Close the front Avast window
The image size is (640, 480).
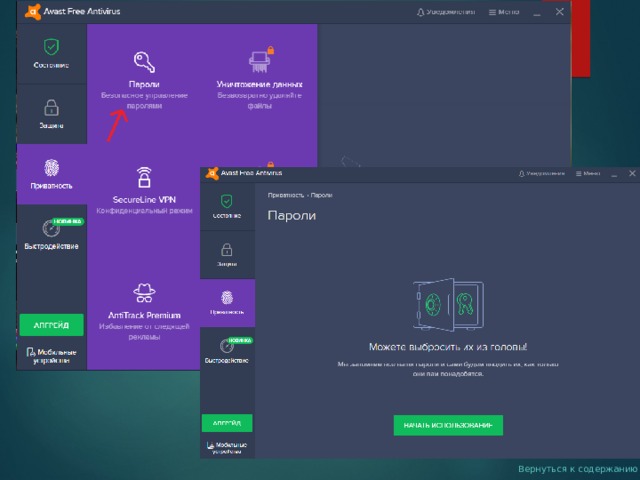pyautogui.click(x=632, y=173)
